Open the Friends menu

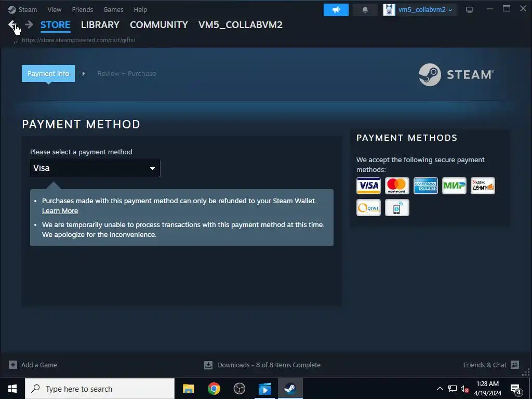pos(83,10)
